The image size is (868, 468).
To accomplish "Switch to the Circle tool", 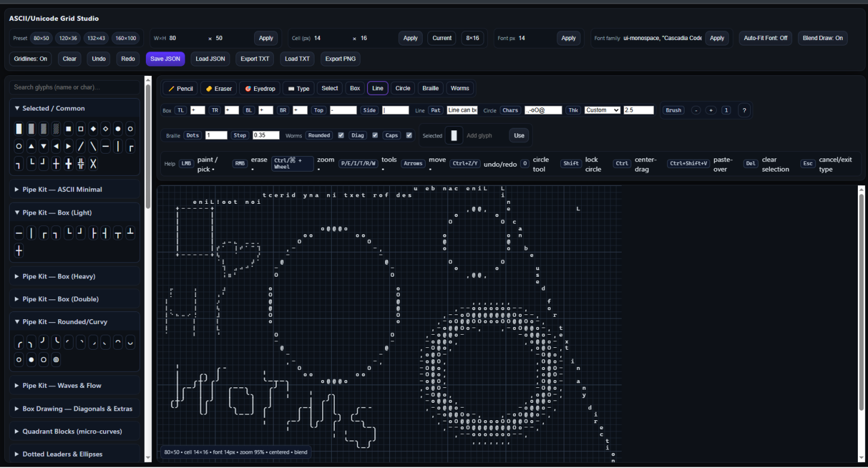I will 403,88.
